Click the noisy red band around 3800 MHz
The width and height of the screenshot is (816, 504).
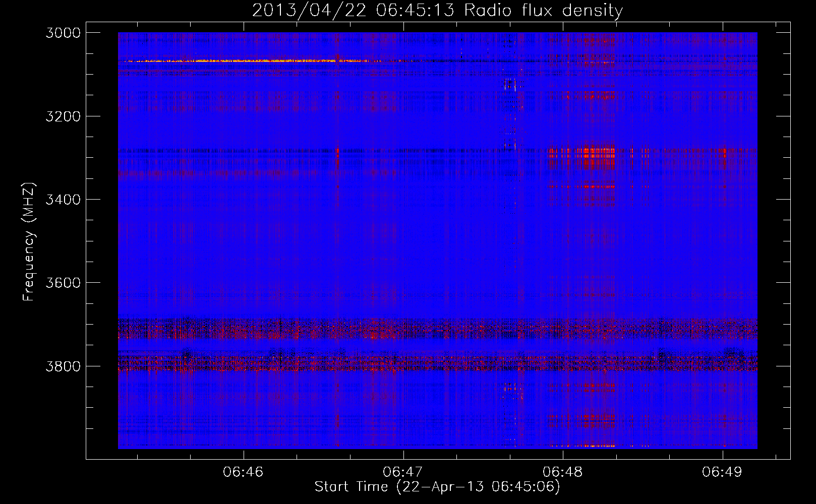point(437,363)
